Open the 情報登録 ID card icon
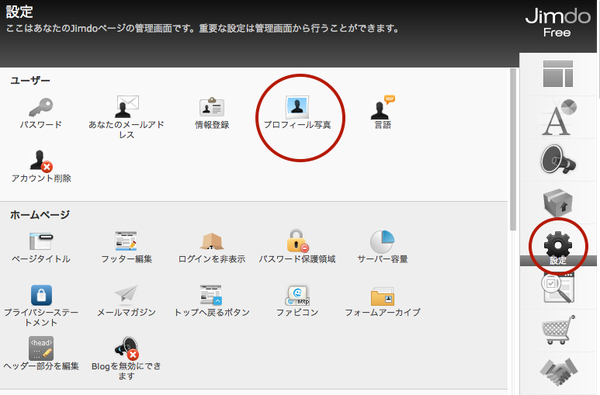Image resolution: width=600 pixels, height=395 pixels. pyautogui.click(x=212, y=107)
